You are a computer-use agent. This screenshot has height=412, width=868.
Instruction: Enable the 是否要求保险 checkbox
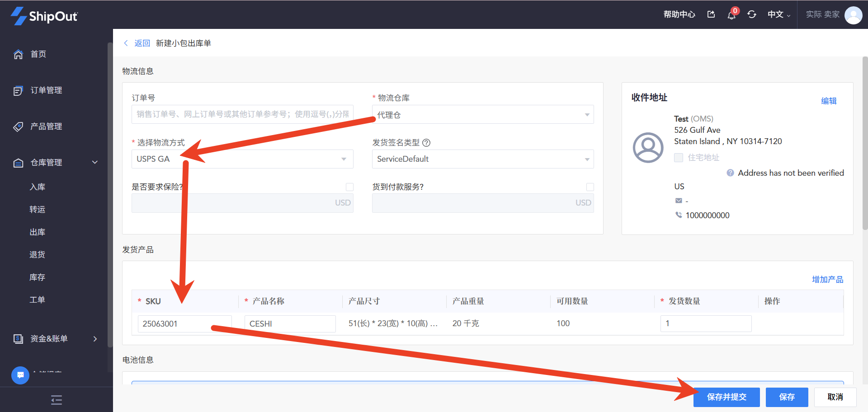(349, 187)
